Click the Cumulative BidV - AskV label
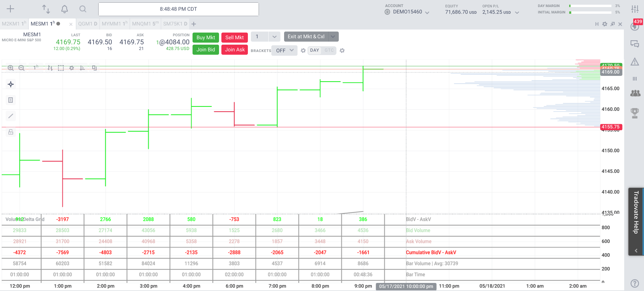The width and height of the screenshot is (644, 291). click(x=431, y=252)
